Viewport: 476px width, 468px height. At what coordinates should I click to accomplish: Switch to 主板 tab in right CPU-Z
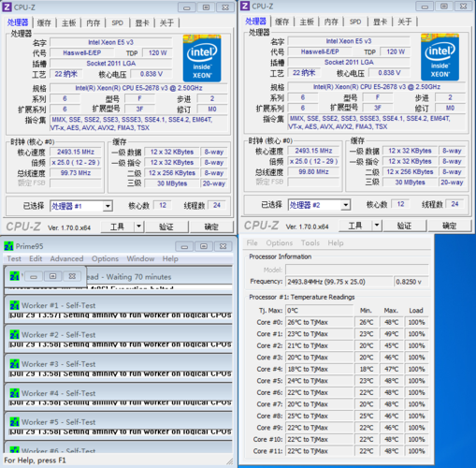[x=307, y=22]
